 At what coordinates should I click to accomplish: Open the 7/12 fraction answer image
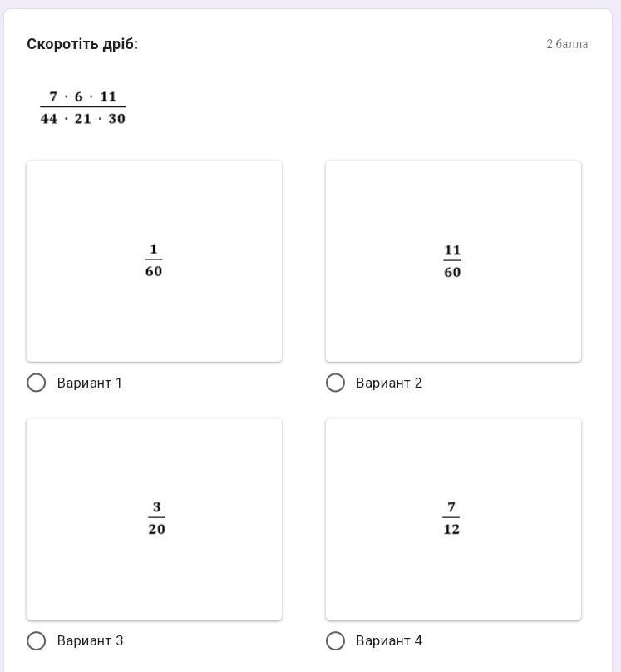point(451,519)
